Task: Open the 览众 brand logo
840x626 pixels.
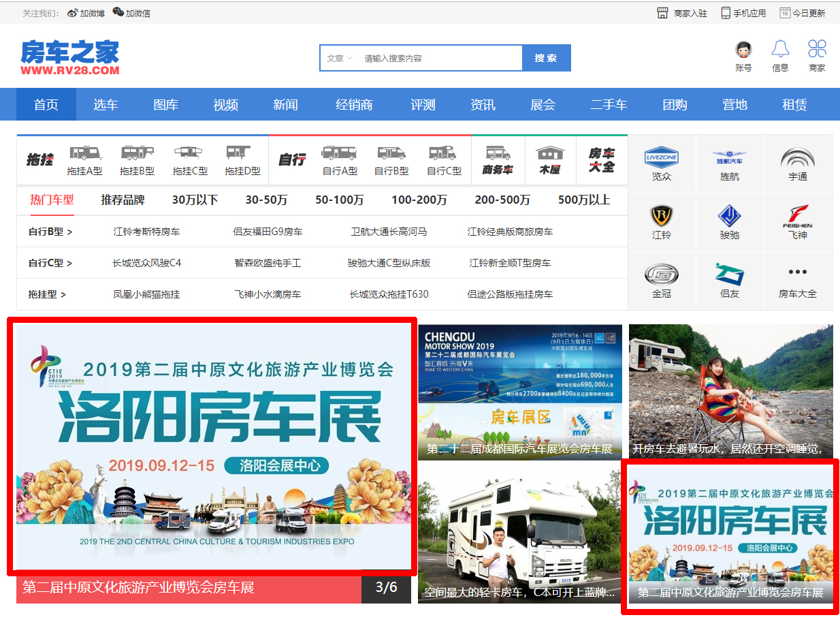Action: click(x=661, y=157)
